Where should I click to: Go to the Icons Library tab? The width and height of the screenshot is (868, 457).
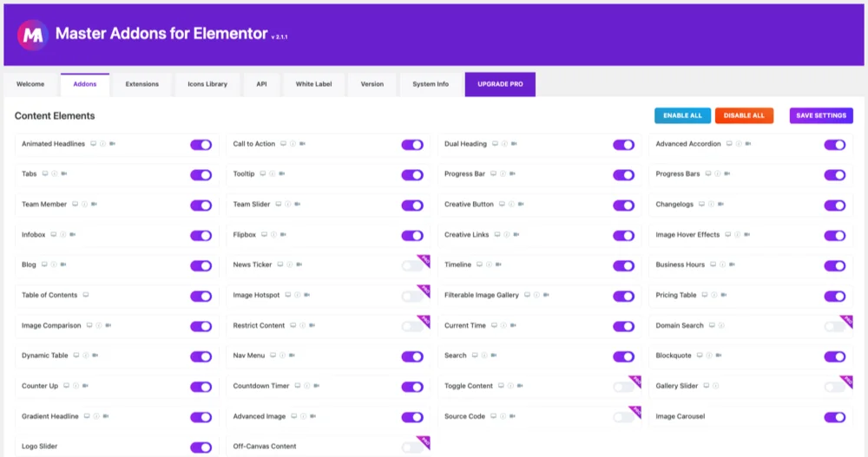click(x=207, y=84)
